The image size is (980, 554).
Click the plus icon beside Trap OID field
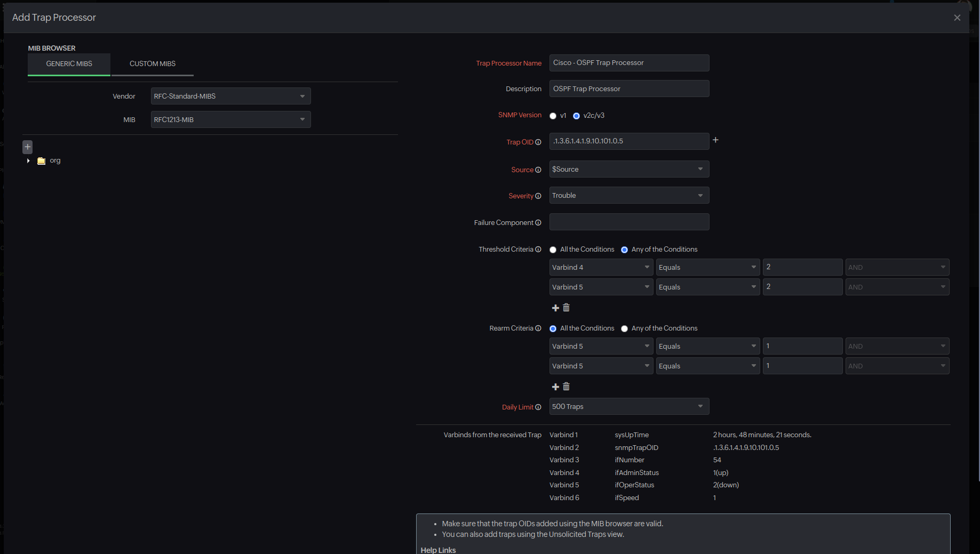click(715, 140)
